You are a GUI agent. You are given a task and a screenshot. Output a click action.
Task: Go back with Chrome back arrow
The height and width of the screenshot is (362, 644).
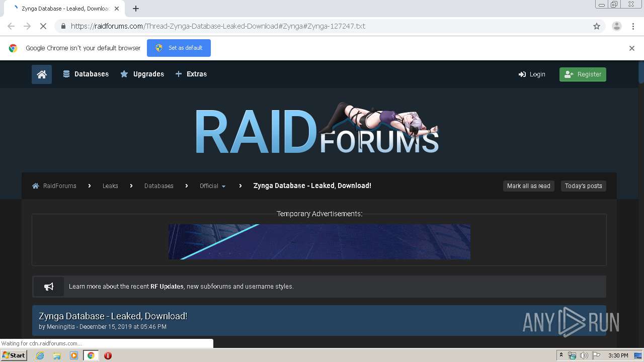coord(11,26)
